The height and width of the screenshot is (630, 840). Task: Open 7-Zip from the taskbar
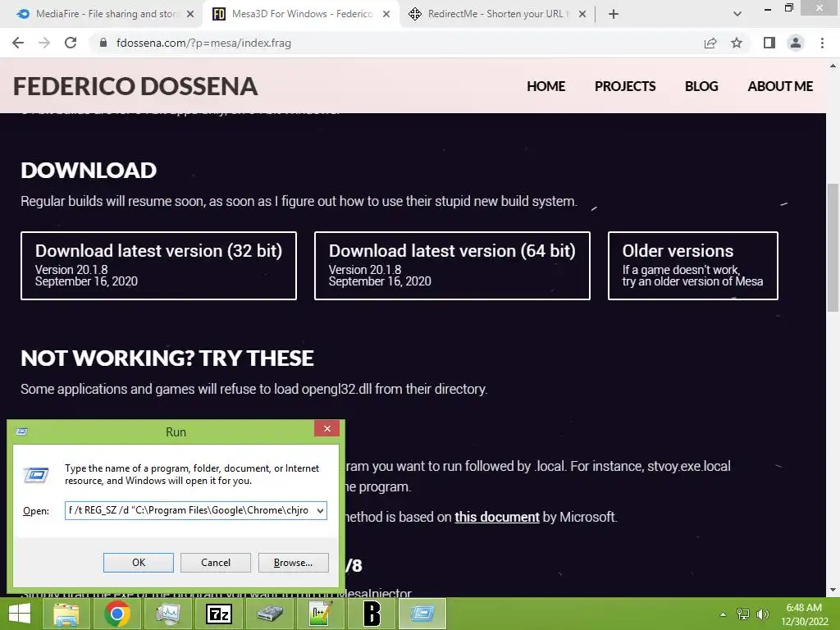[x=219, y=614]
